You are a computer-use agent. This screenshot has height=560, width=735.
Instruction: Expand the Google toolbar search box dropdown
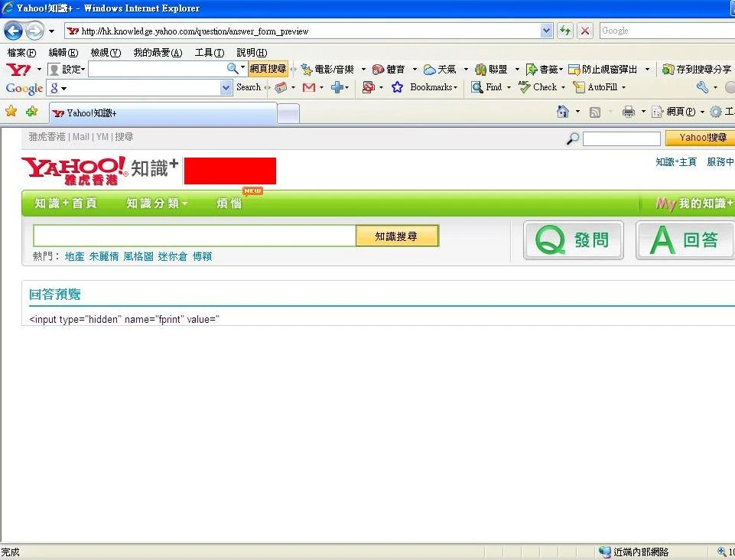coord(226,88)
